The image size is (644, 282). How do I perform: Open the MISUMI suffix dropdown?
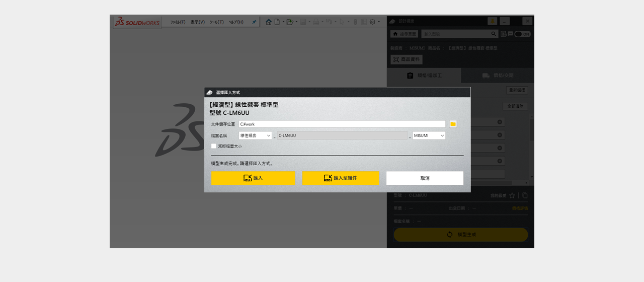[429, 135]
